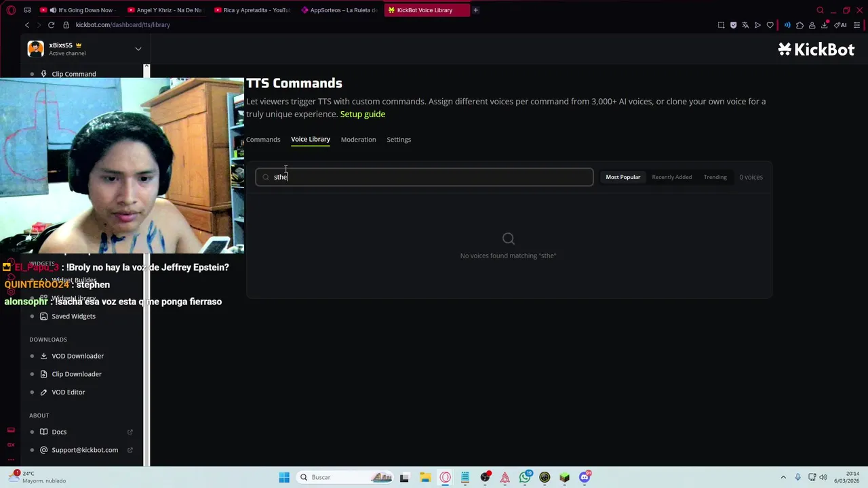Viewport: 868px width, 488px height.
Task: Open Discord from the Windows taskbar
Action: point(585,477)
